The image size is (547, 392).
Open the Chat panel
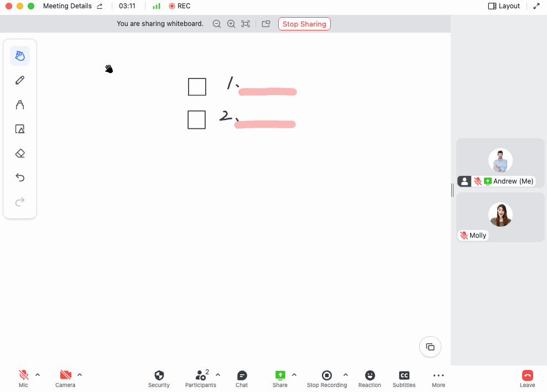coord(241,378)
